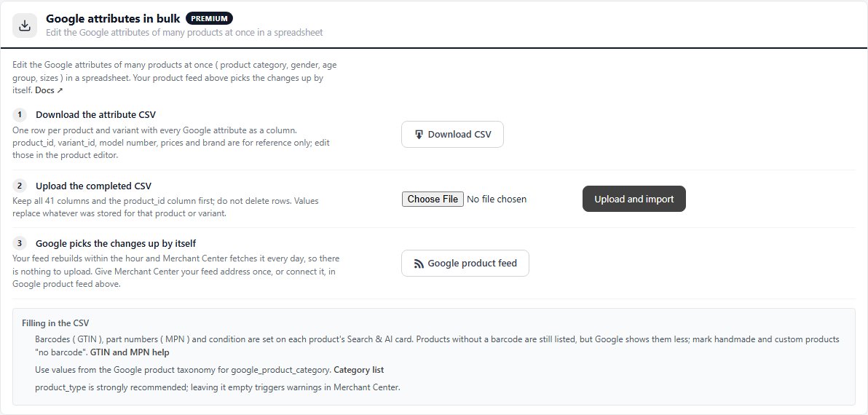Click the subtitle "Edit the Google attributes of many products"

[184, 33]
